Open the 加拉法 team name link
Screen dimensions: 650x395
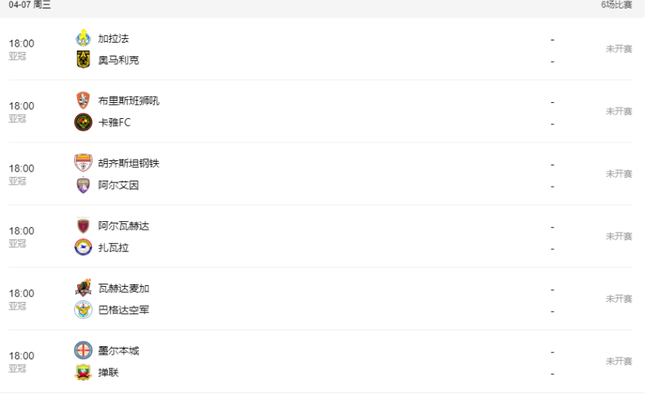coord(114,39)
